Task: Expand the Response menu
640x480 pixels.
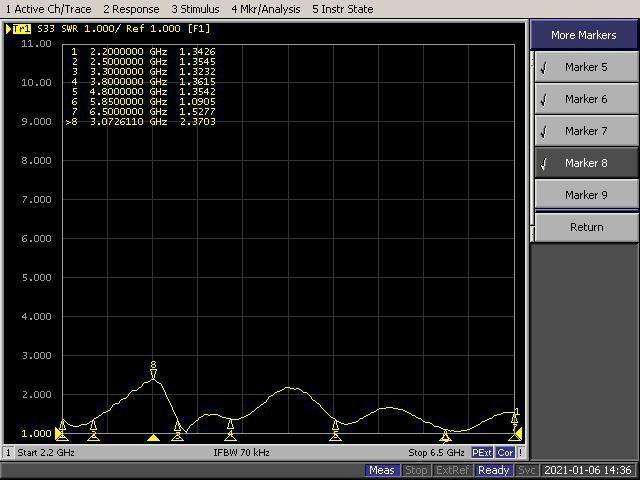Action: pos(131,9)
